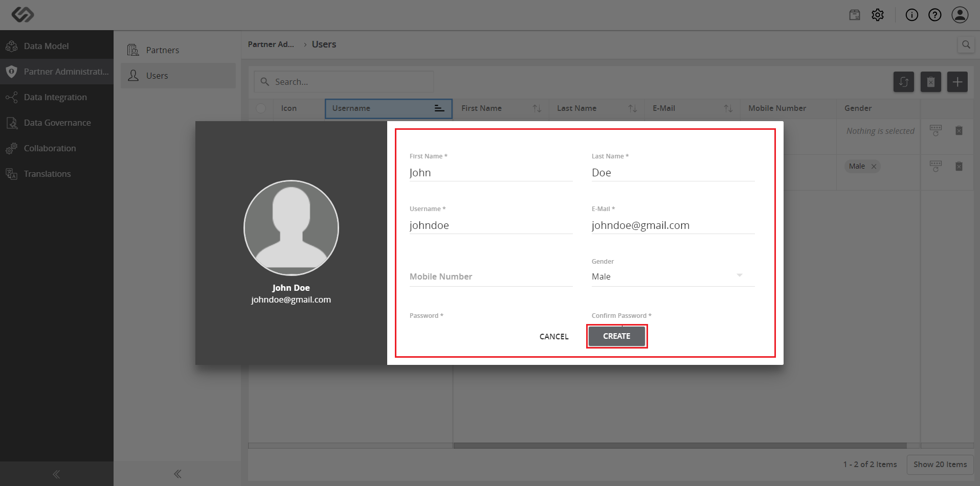Viewport: 980px width, 486px height.
Task: Sort by E-Mail column arrows
Action: click(x=728, y=108)
